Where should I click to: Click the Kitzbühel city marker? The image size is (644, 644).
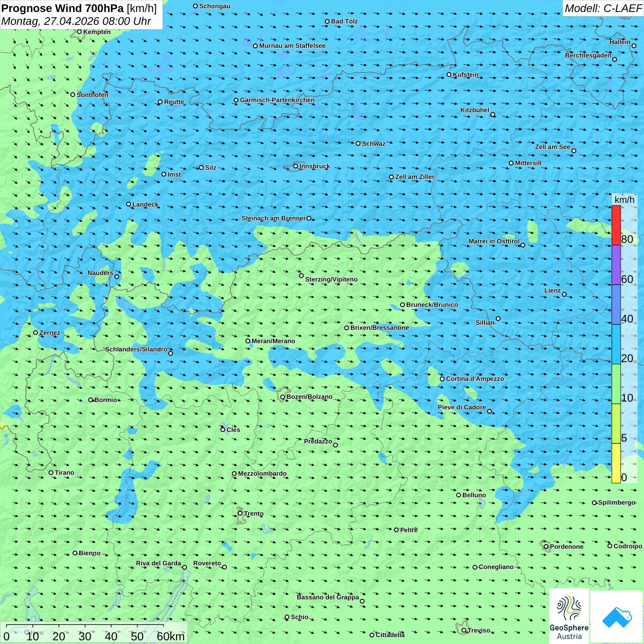pyautogui.click(x=493, y=115)
